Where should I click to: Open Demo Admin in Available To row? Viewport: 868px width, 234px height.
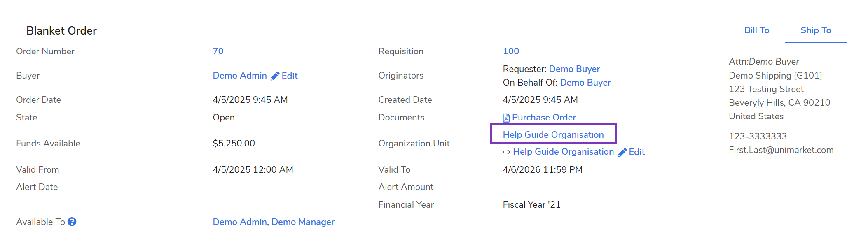pyautogui.click(x=240, y=222)
